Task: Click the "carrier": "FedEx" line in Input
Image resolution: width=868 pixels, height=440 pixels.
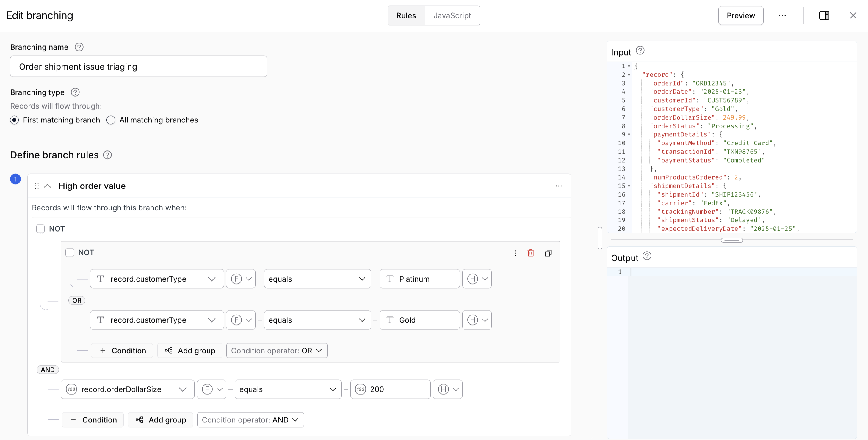Action: (693, 203)
